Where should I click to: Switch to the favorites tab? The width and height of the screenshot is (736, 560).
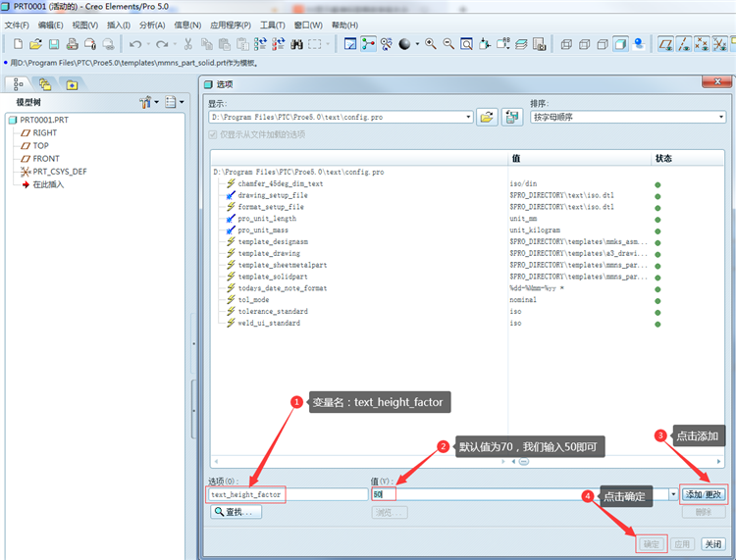tap(72, 84)
